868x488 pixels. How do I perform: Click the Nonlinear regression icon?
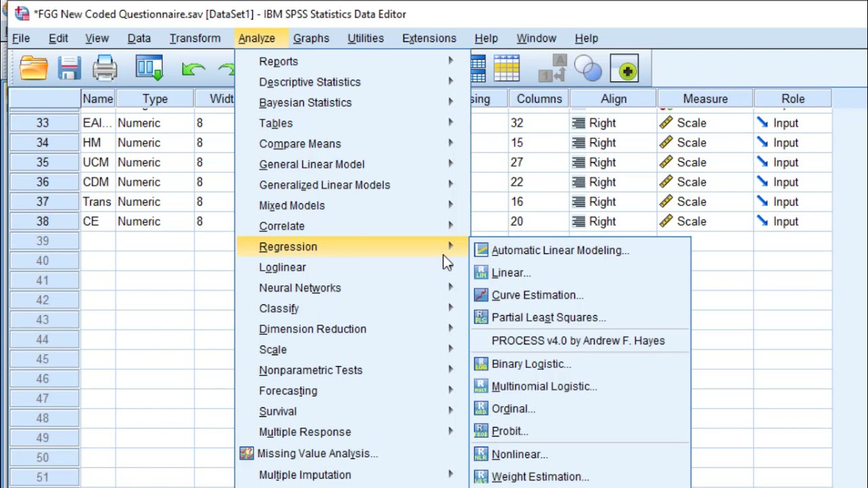click(481, 454)
